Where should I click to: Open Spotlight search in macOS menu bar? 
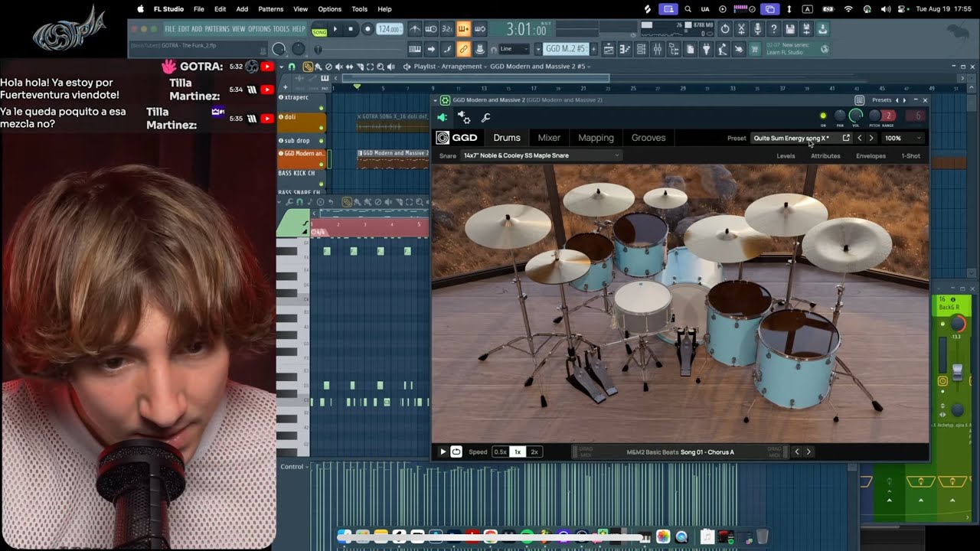click(x=688, y=9)
